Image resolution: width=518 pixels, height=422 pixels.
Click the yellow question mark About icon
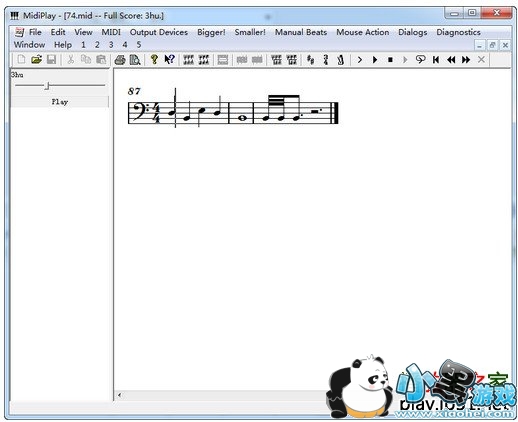coord(154,59)
